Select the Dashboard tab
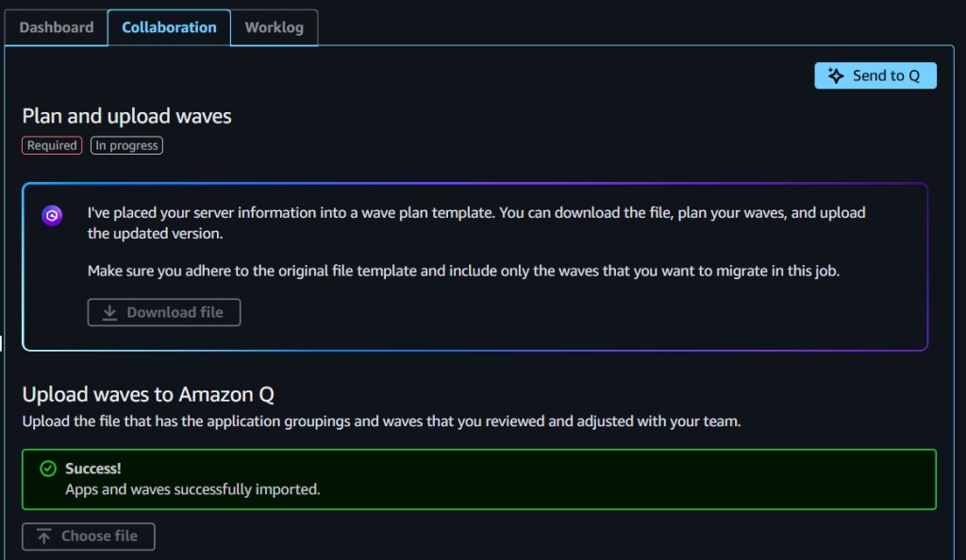The width and height of the screenshot is (966, 560). [x=56, y=27]
